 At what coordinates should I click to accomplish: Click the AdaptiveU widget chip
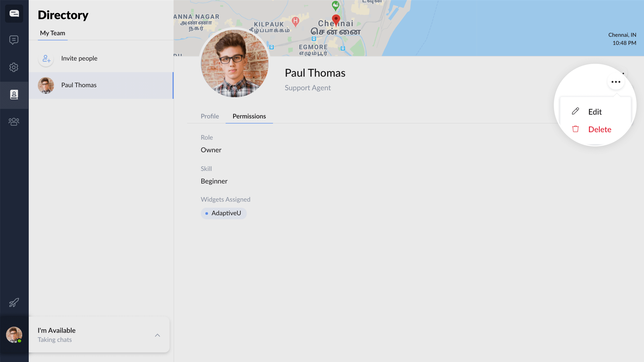[224, 213]
